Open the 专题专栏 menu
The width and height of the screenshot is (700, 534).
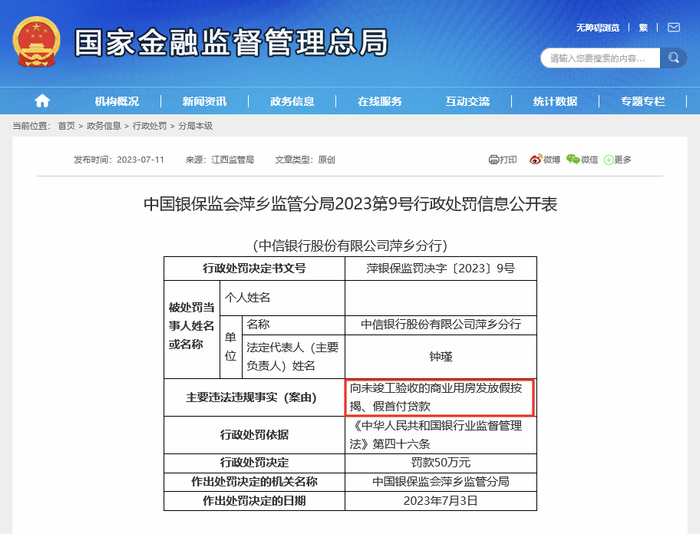click(643, 101)
